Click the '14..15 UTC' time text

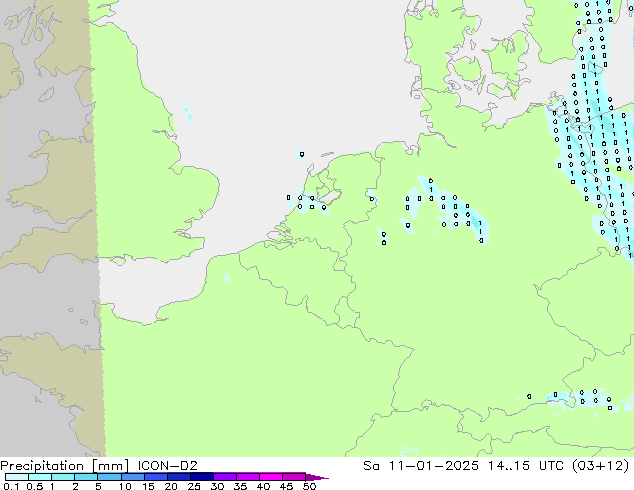pos(528,466)
